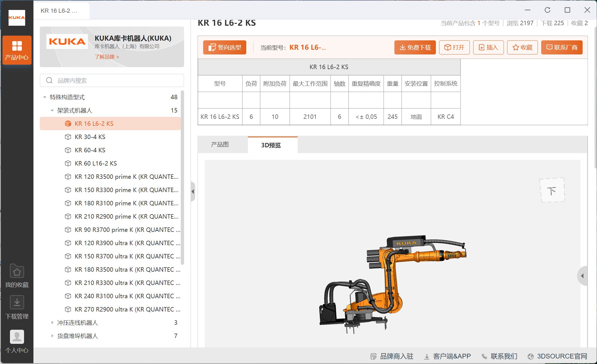Click the current model KR 16 L6-... label

308,48
